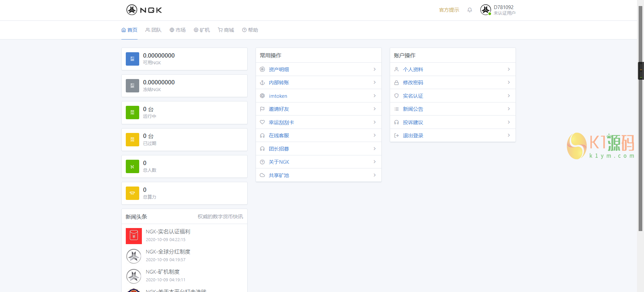This screenshot has height=292, width=644.
Task: Click the 2020-10-09 04:22:15 timestamp
Action: pos(166,240)
